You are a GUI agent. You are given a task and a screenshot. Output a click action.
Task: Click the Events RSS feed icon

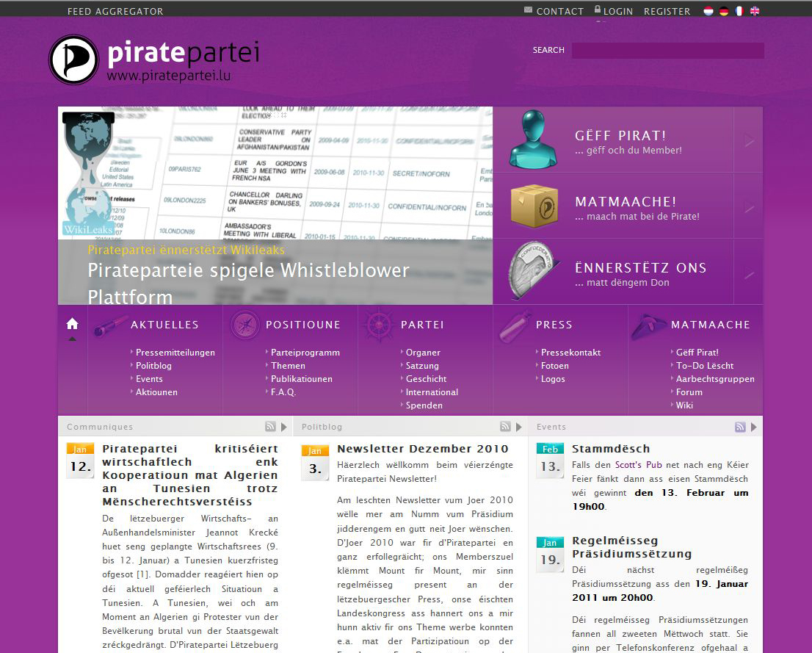pyautogui.click(x=740, y=427)
